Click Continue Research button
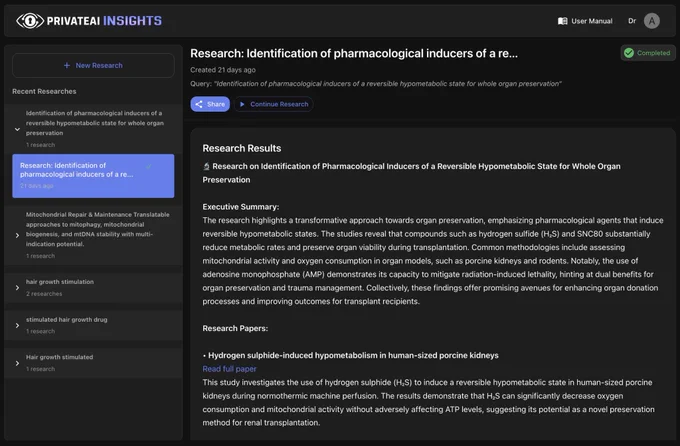The width and height of the screenshot is (680, 446). [274, 104]
